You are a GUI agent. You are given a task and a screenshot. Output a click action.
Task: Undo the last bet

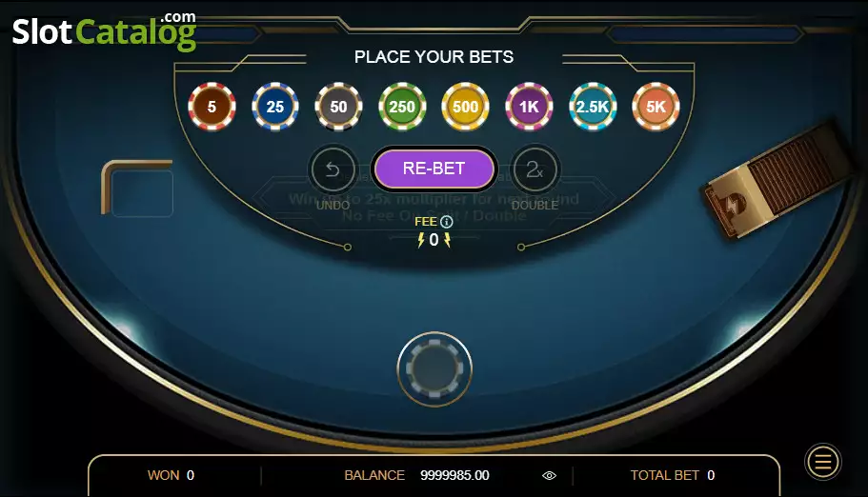[x=333, y=169]
